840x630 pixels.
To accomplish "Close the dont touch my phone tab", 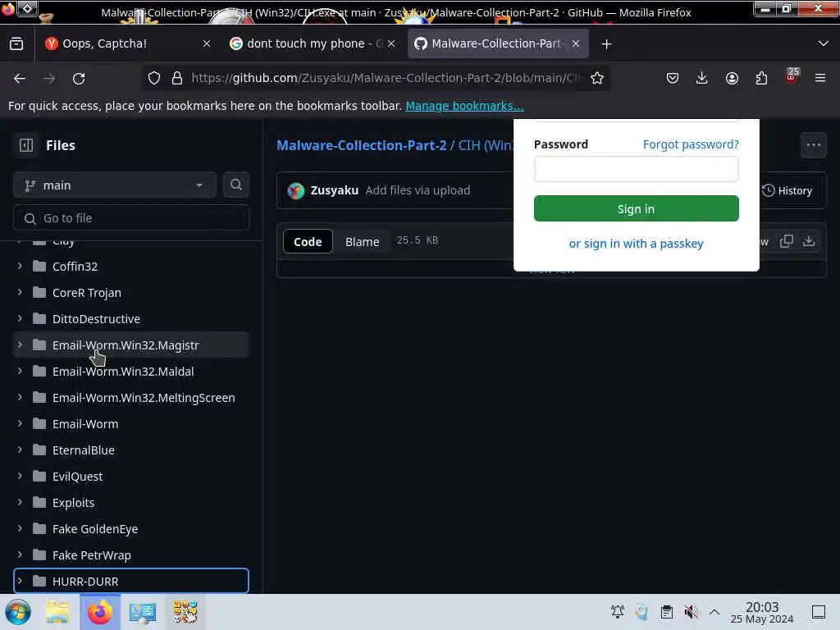I will pyautogui.click(x=391, y=44).
